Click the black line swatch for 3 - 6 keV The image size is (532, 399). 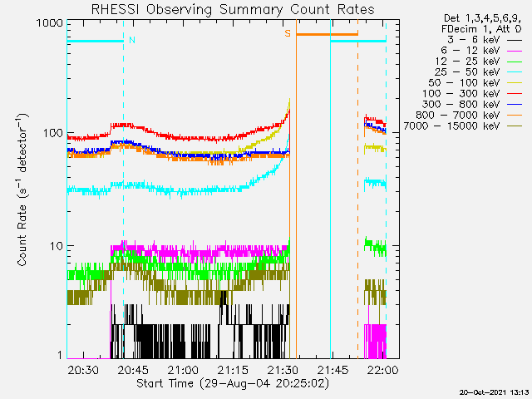(515, 40)
